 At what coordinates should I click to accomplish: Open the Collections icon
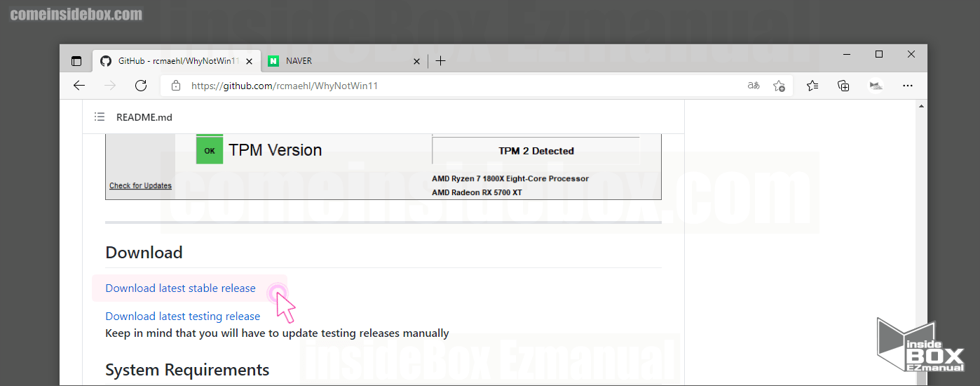coord(844,86)
